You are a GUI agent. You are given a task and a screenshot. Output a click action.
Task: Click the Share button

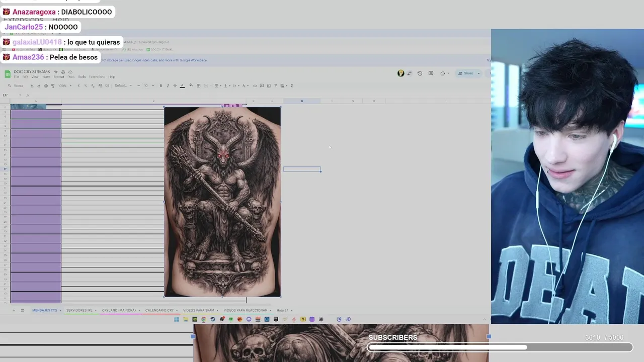click(x=465, y=73)
